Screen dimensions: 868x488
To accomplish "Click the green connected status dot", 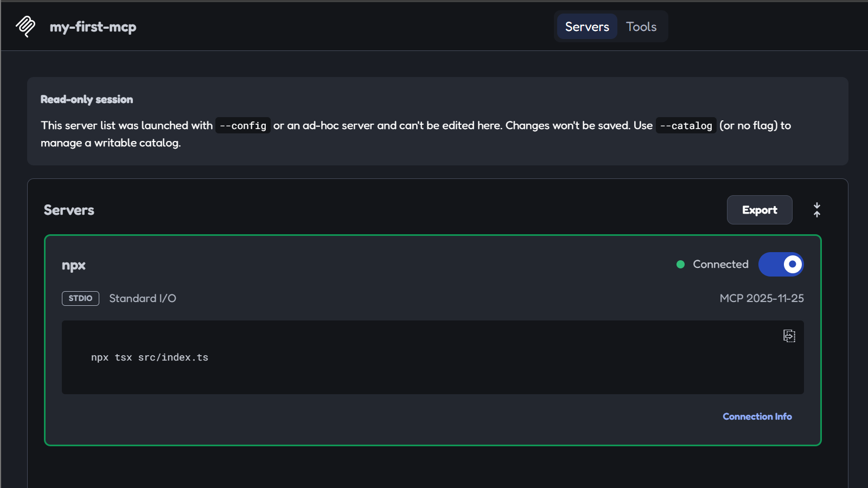I will tap(680, 265).
